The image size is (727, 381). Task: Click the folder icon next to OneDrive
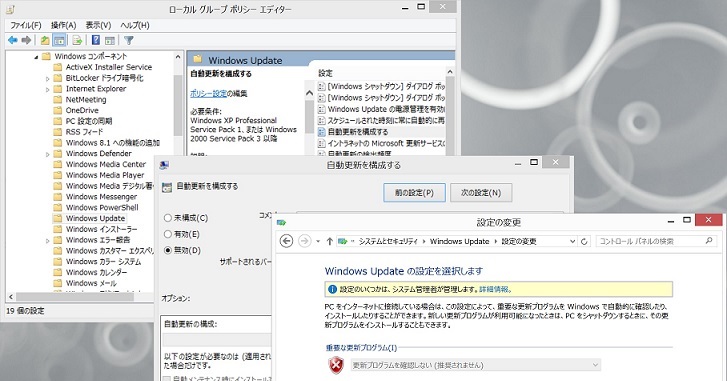[x=58, y=110]
